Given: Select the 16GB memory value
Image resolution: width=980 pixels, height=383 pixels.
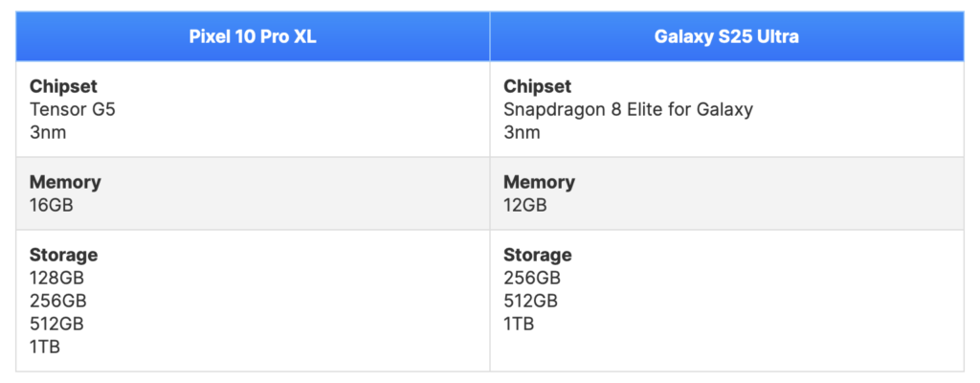Looking at the screenshot, I should (52, 205).
